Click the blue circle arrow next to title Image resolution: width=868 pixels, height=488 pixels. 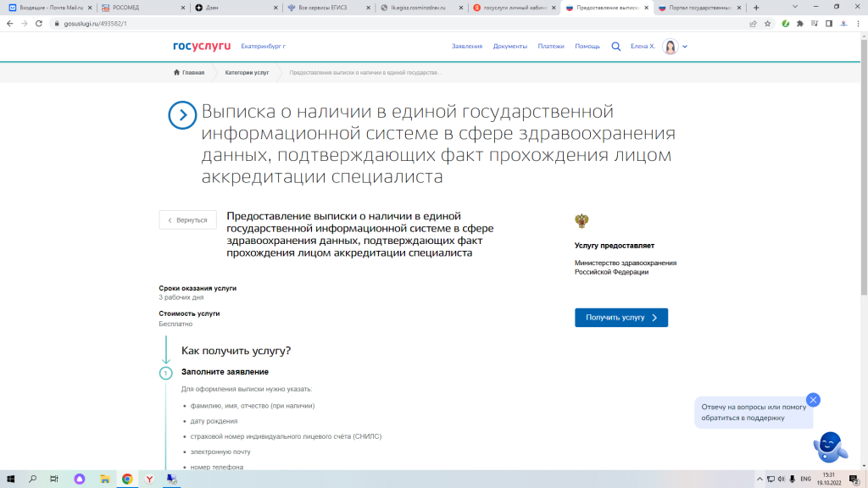[182, 115]
